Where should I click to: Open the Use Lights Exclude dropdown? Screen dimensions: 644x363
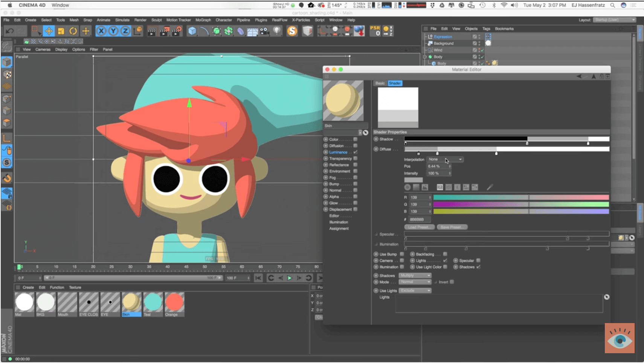(415, 291)
